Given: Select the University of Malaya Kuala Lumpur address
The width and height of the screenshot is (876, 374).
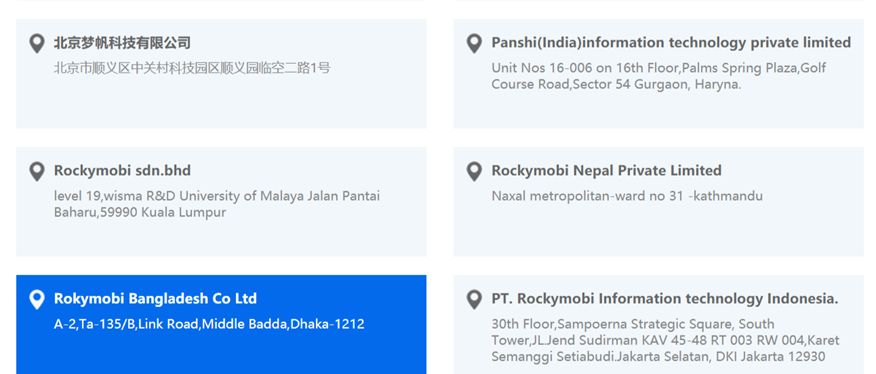Looking at the screenshot, I should [217, 204].
